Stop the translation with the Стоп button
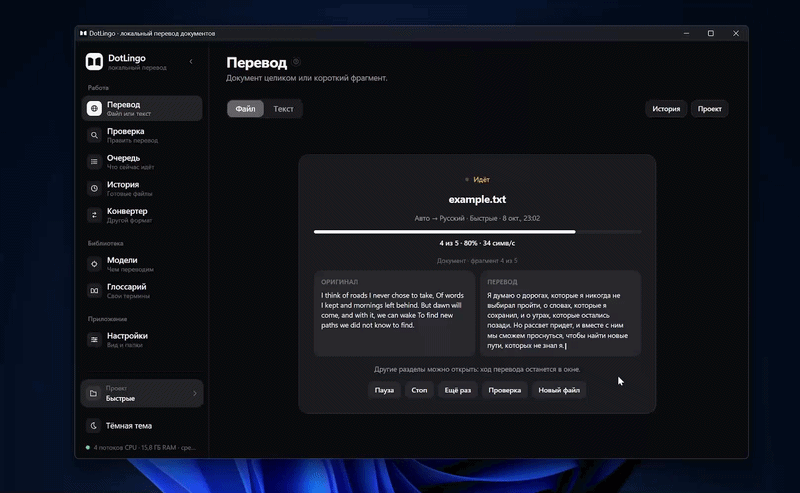Image resolution: width=800 pixels, height=493 pixels. pyautogui.click(x=419, y=390)
